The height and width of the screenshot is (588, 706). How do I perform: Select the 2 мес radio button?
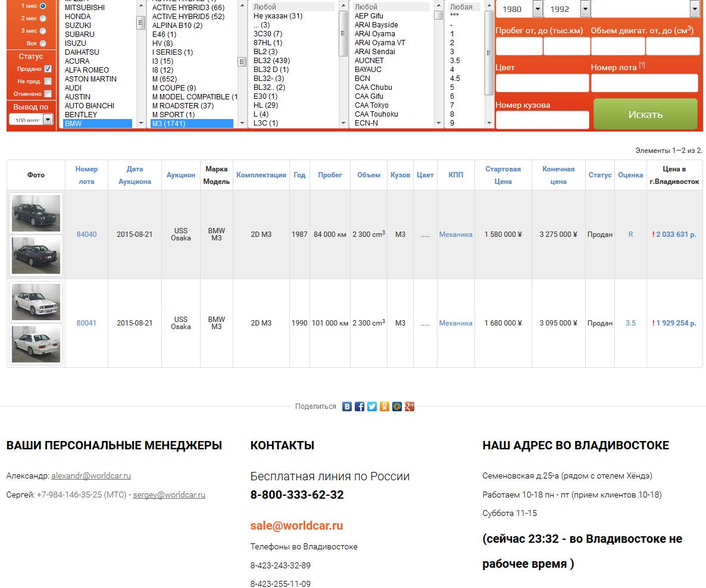[43, 18]
